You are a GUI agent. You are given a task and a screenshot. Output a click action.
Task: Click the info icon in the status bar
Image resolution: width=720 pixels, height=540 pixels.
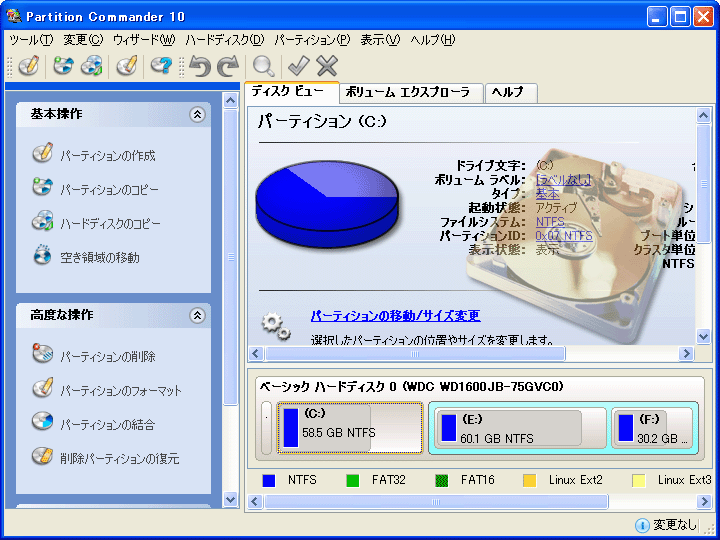click(642, 525)
